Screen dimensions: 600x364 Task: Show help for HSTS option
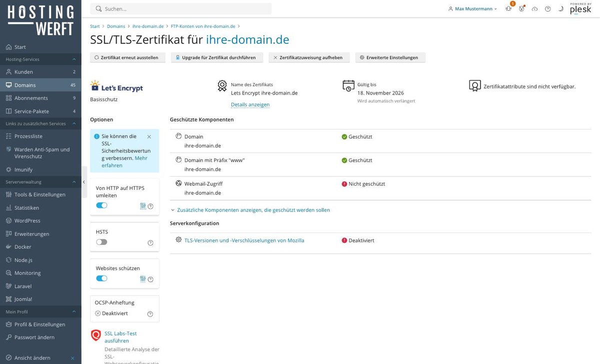click(150, 243)
